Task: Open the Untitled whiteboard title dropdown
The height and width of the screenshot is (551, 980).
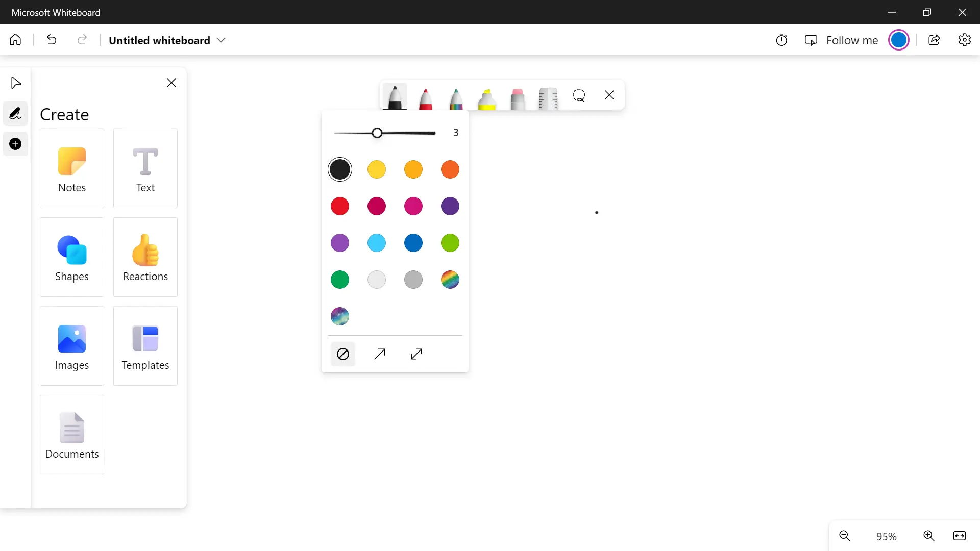Action: coord(222,40)
